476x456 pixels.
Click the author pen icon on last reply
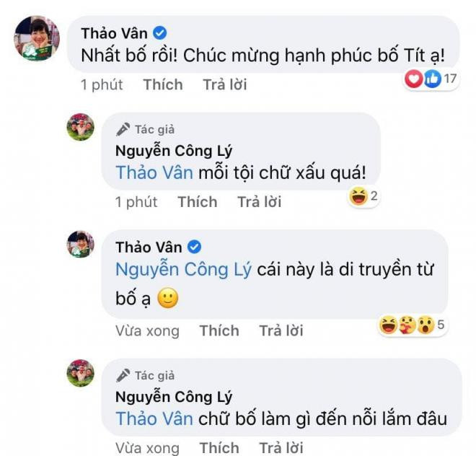click(x=123, y=375)
